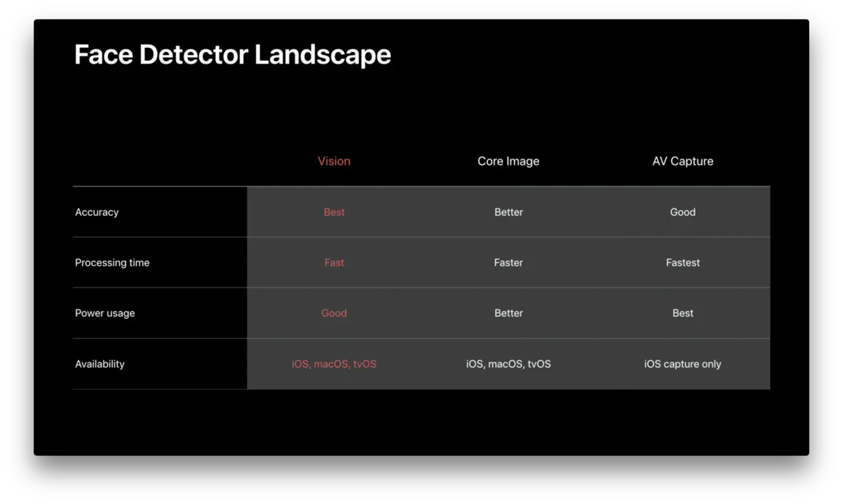Click Vision power usage cell 'Good'
Screen dimensions: 843x504
click(334, 314)
